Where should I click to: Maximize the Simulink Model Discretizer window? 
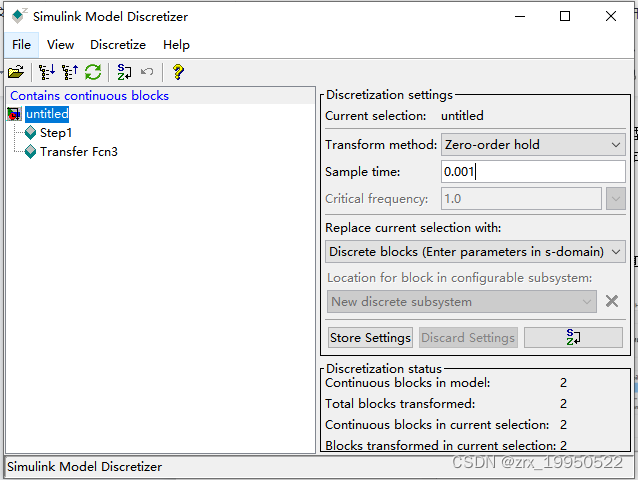tap(565, 16)
